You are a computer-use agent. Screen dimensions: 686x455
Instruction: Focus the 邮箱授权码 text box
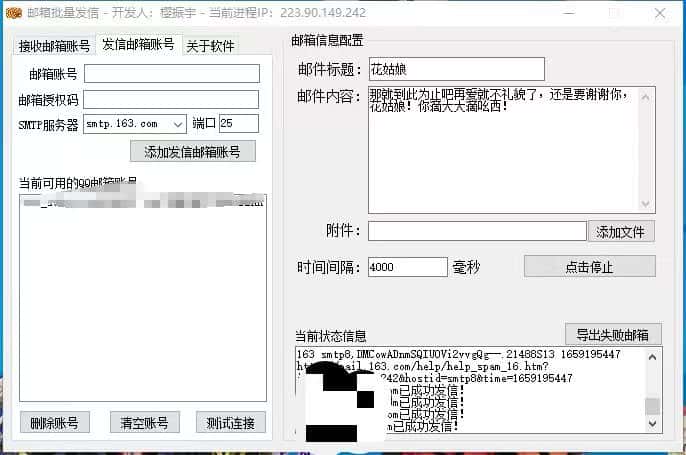171,99
